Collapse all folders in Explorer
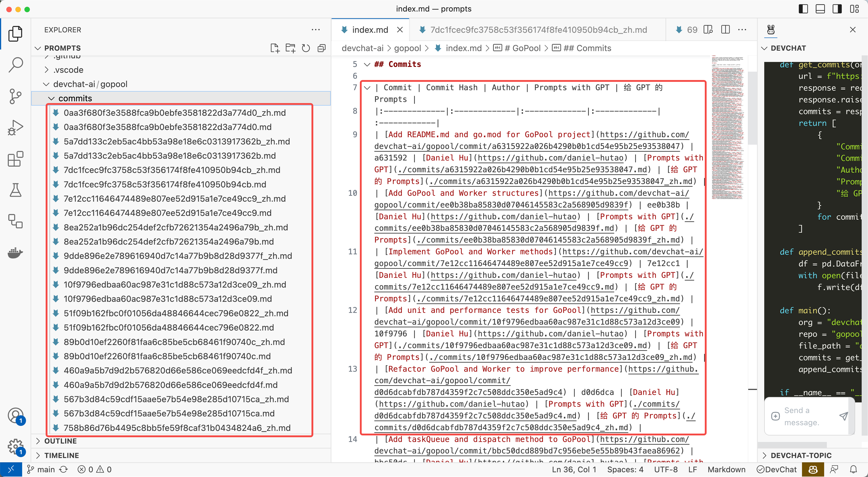This screenshot has width=868, height=477. 321,48
